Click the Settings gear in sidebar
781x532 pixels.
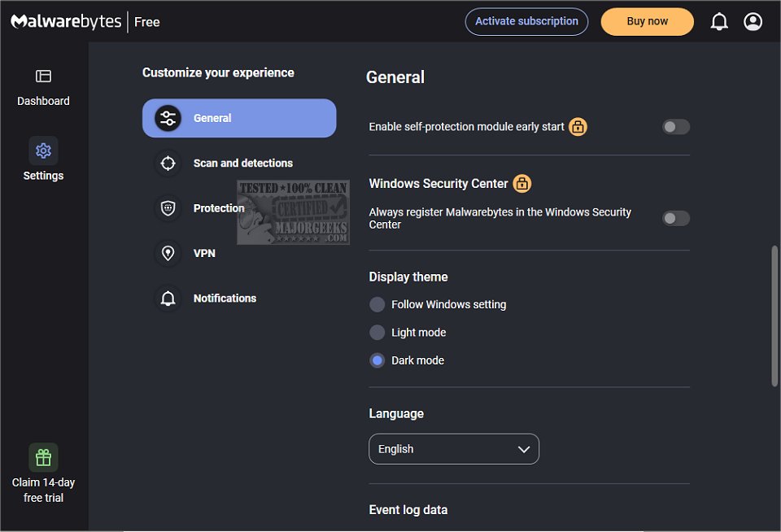43,150
